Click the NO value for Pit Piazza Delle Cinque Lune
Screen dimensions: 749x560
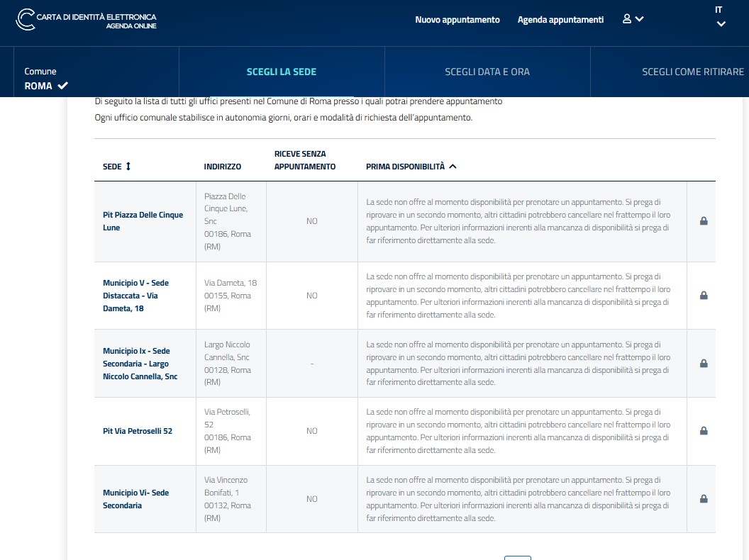(312, 221)
